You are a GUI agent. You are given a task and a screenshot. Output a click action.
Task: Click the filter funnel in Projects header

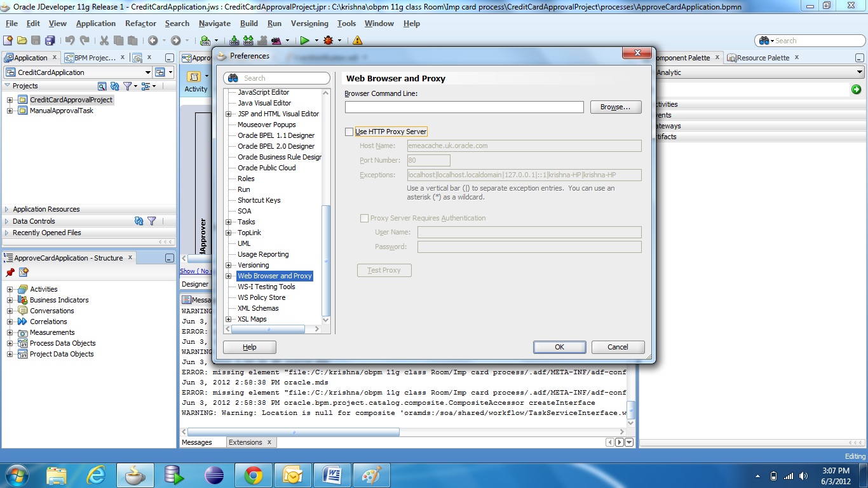tap(127, 86)
